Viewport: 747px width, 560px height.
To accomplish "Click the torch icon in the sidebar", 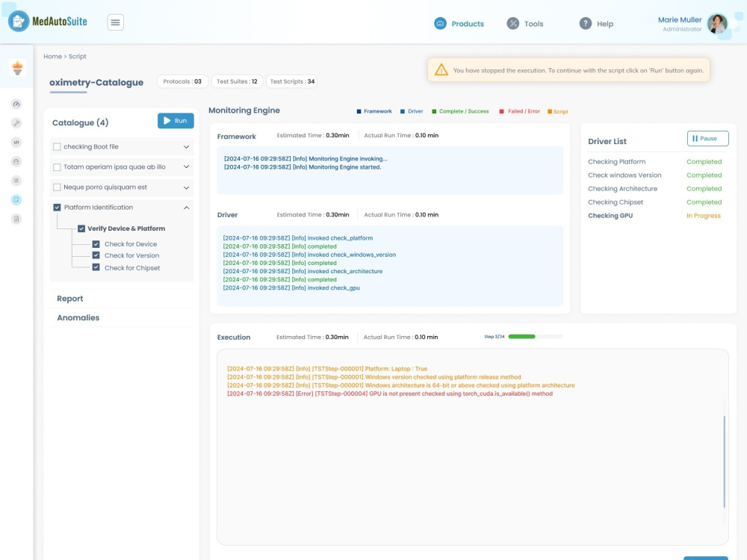I will (x=18, y=68).
